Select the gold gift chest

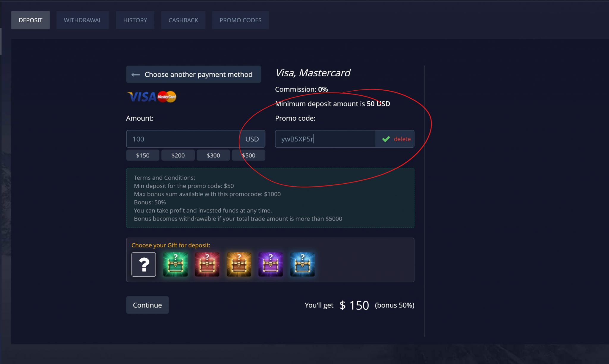click(x=239, y=264)
